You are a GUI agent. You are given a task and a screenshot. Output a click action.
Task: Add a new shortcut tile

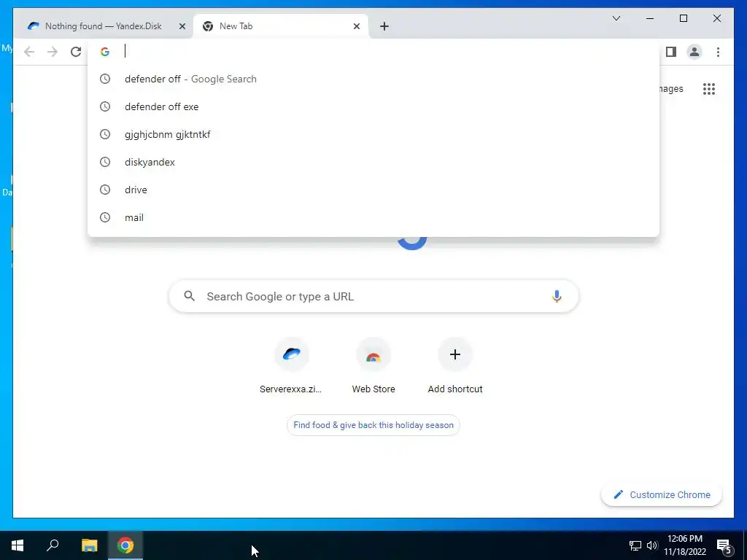pyautogui.click(x=455, y=366)
